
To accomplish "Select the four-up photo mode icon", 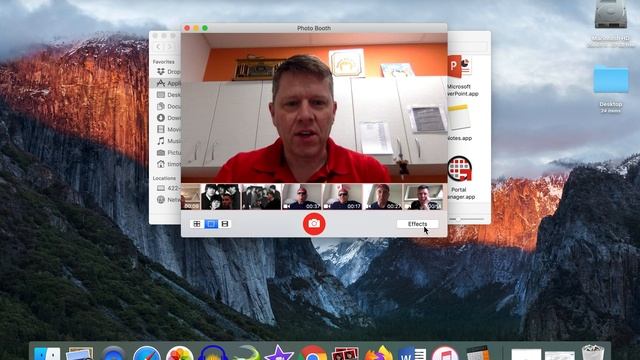I will point(197,224).
